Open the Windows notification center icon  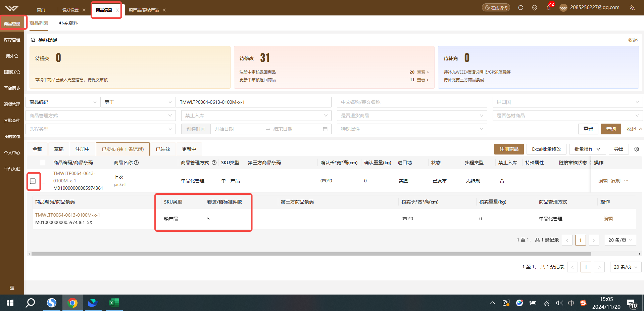tap(632, 304)
